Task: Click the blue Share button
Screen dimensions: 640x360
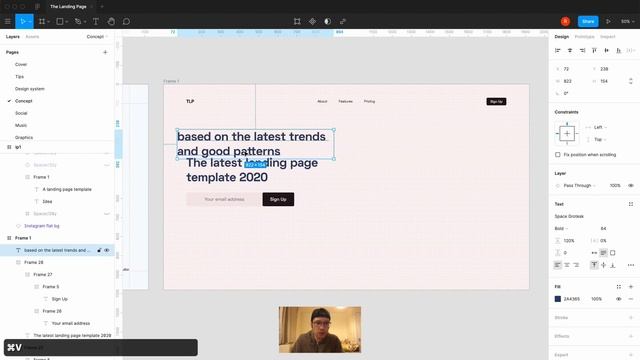Action: pos(588,21)
